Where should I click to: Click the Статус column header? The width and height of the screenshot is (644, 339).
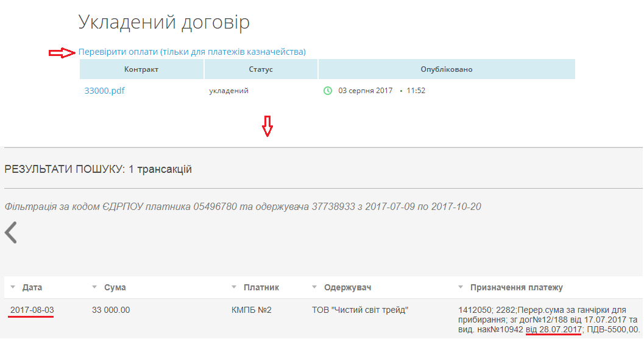pyautogui.click(x=261, y=69)
